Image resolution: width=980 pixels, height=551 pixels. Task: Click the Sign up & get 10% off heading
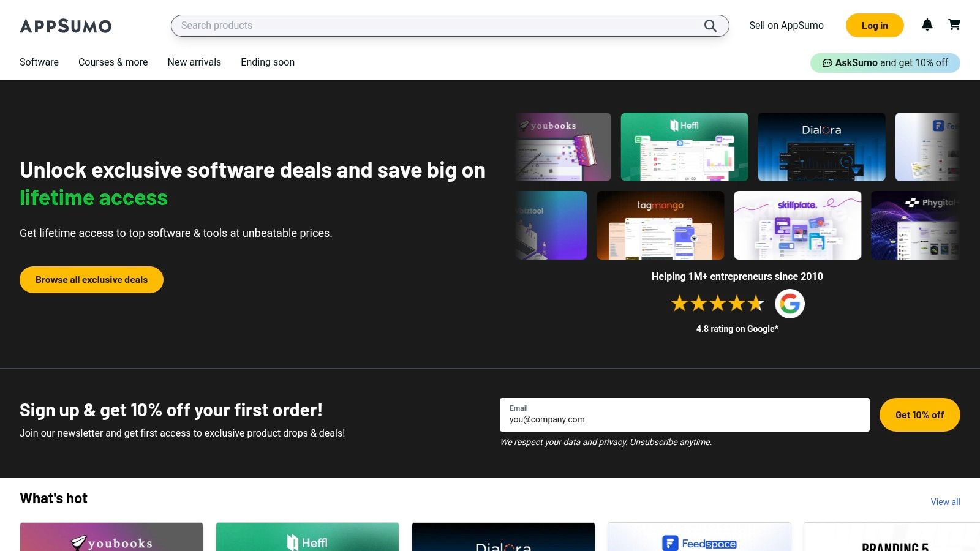[171, 410]
